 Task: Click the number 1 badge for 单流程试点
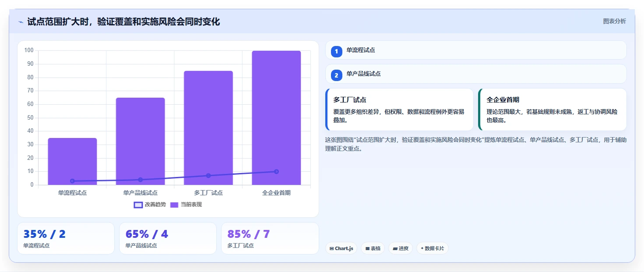336,52
